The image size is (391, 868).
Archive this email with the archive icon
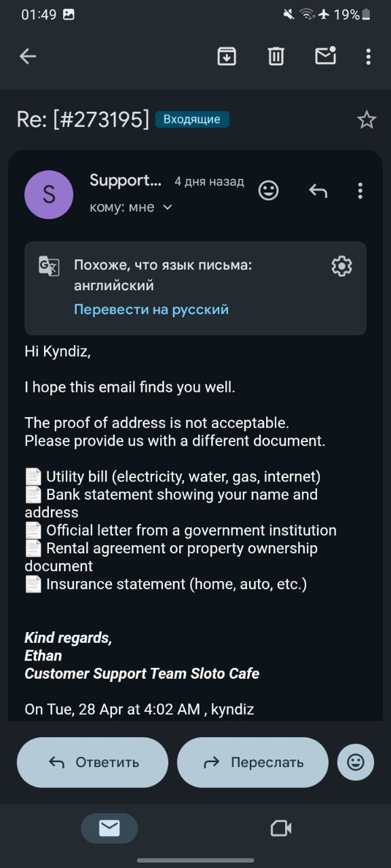227,56
